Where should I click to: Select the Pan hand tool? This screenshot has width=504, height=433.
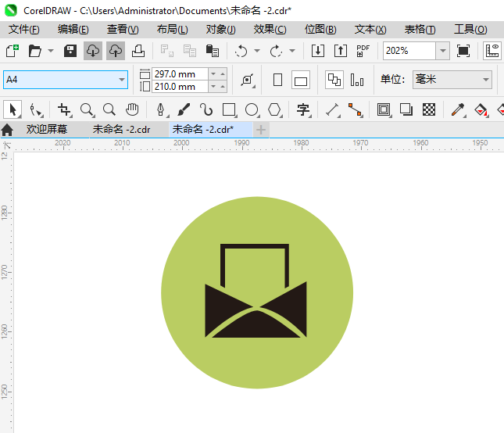coord(132,110)
